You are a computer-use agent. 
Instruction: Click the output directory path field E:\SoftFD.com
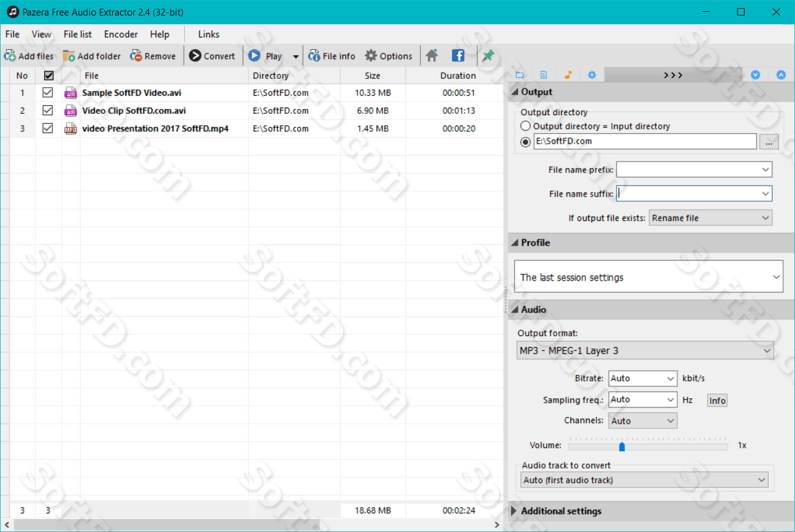(644, 141)
